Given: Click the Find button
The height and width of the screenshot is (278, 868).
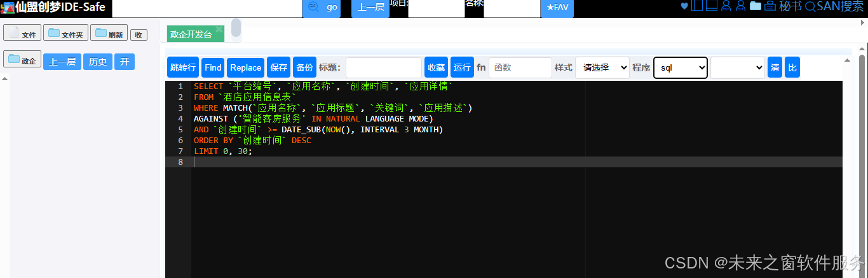Looking at the screenshot, I should click(x=213, y=67).
